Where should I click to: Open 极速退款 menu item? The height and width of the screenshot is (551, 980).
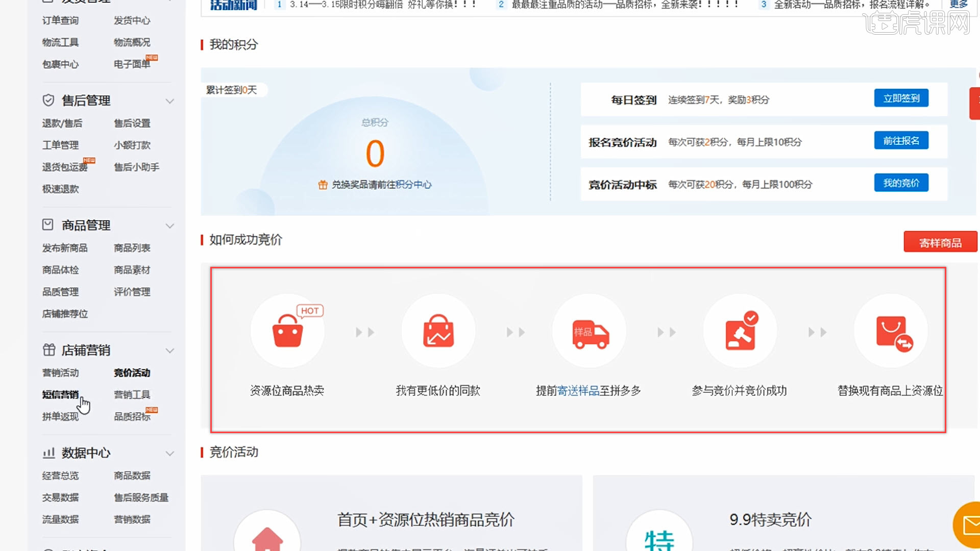(60, 189)
